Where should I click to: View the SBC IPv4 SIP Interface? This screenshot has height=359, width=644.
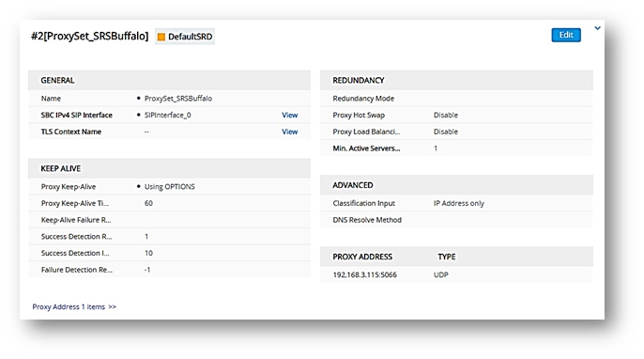289,116
